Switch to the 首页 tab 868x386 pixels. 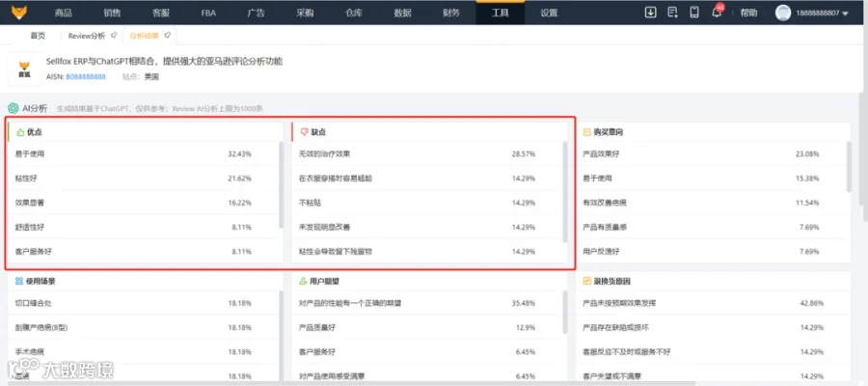pos(38,36)
